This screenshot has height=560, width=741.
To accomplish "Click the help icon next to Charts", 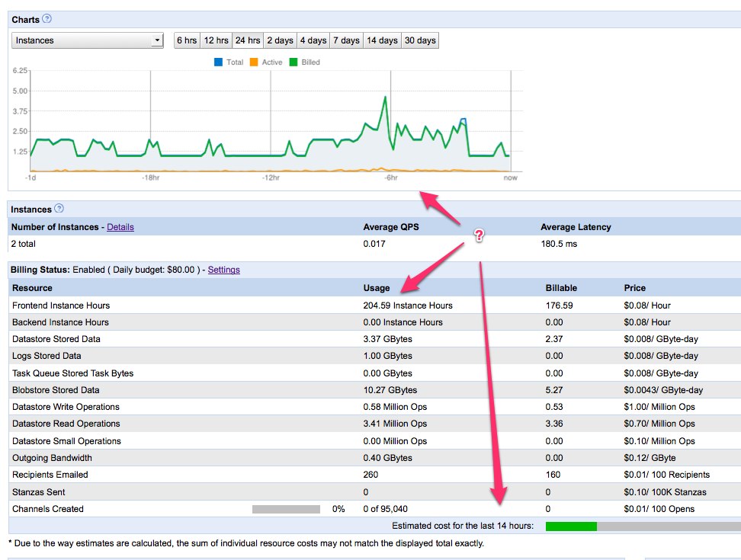I will (x=47, y=19).
